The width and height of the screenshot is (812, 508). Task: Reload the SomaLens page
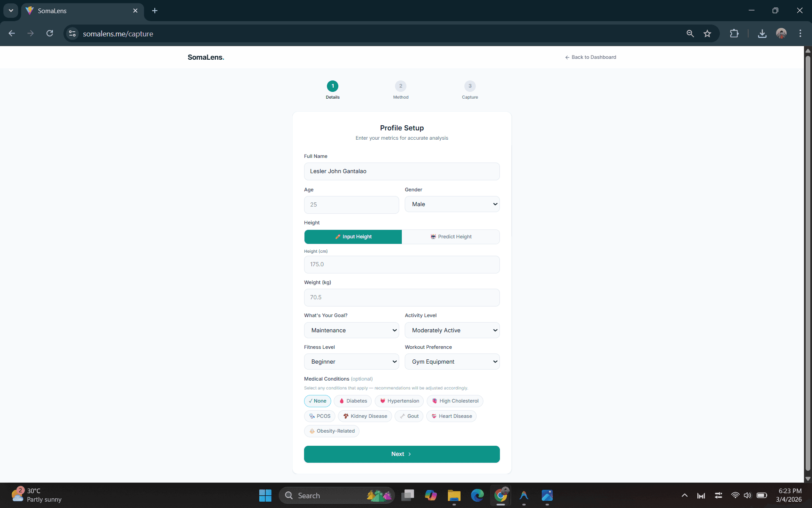point(50,33)
